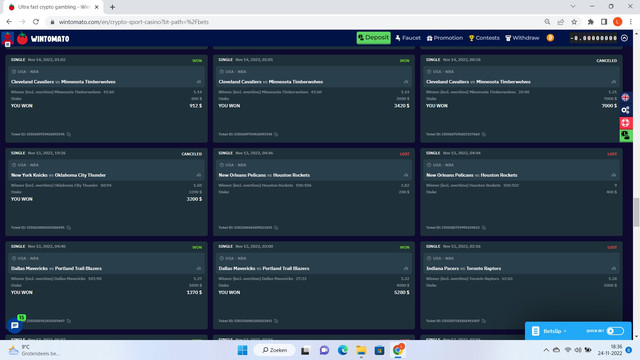This screenshot has width=640, height=360.
Task: Open the Withdraw page
Action: coord(522,38)
